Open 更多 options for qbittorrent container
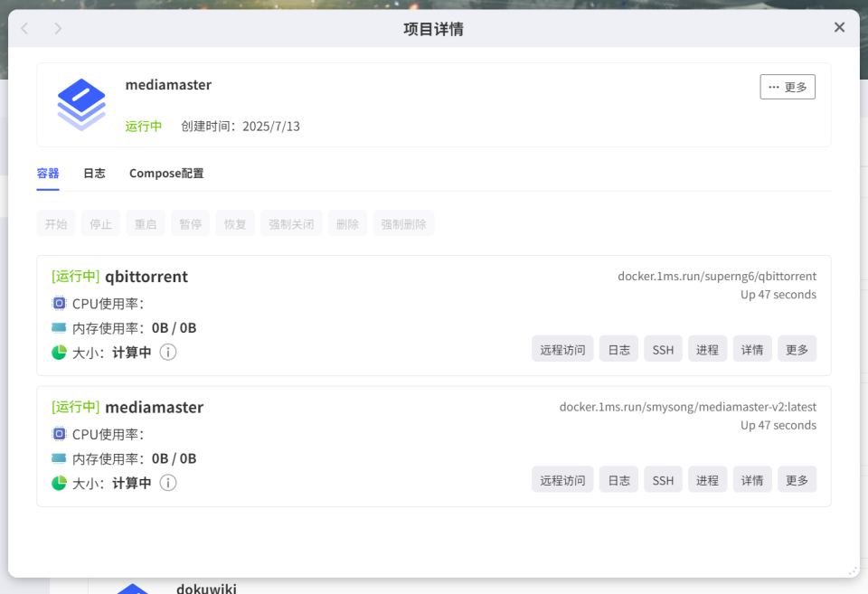 [x=797, y=349]
